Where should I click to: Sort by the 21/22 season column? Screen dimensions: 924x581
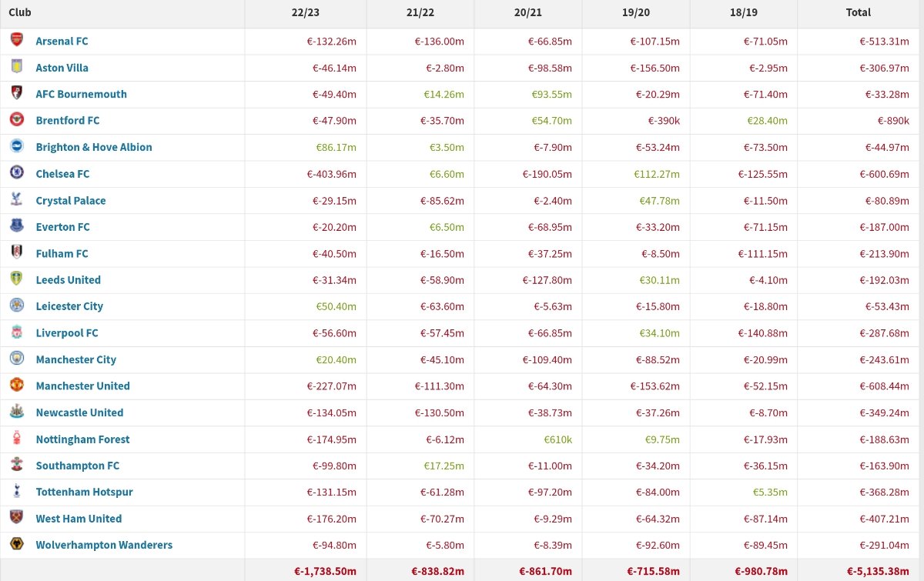click(420, 12)
